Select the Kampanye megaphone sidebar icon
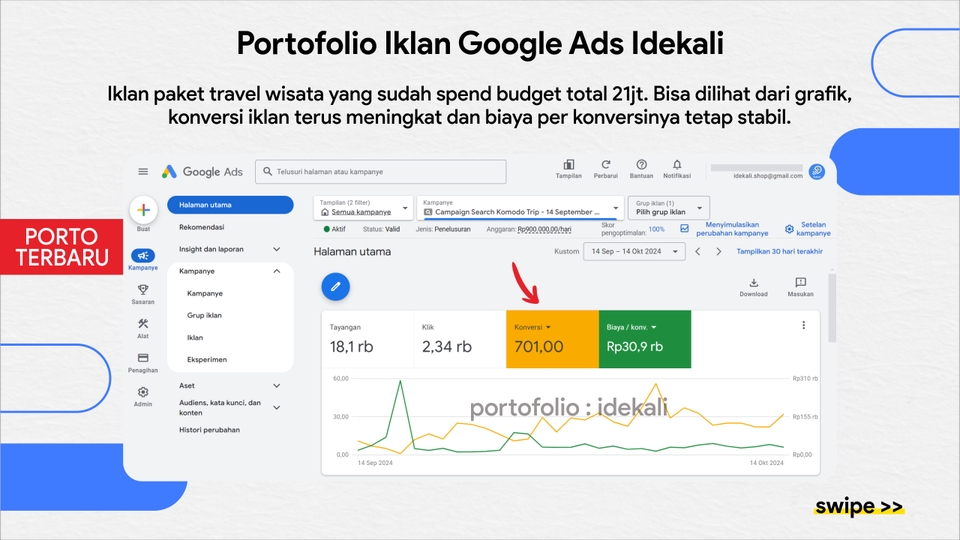 pos(143,255)
